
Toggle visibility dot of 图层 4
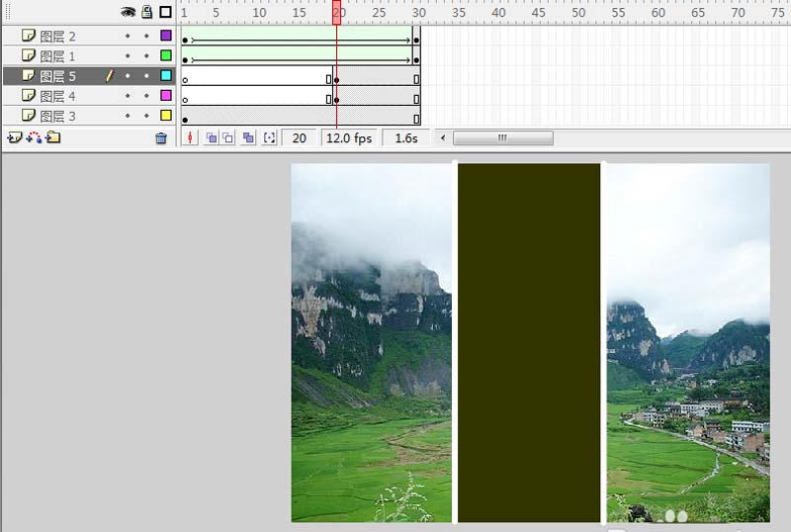point(128,95)
